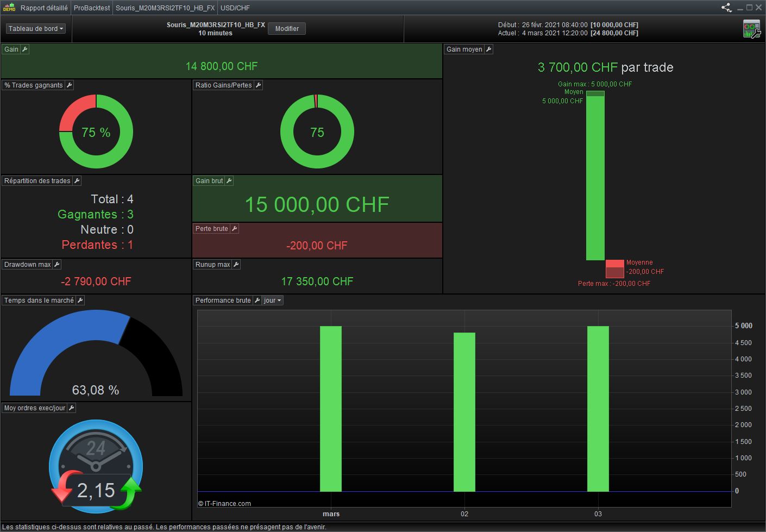Open the Tableau de bord dropdown
The width and height of the screenshot is (766, 532).
point(36,29)
